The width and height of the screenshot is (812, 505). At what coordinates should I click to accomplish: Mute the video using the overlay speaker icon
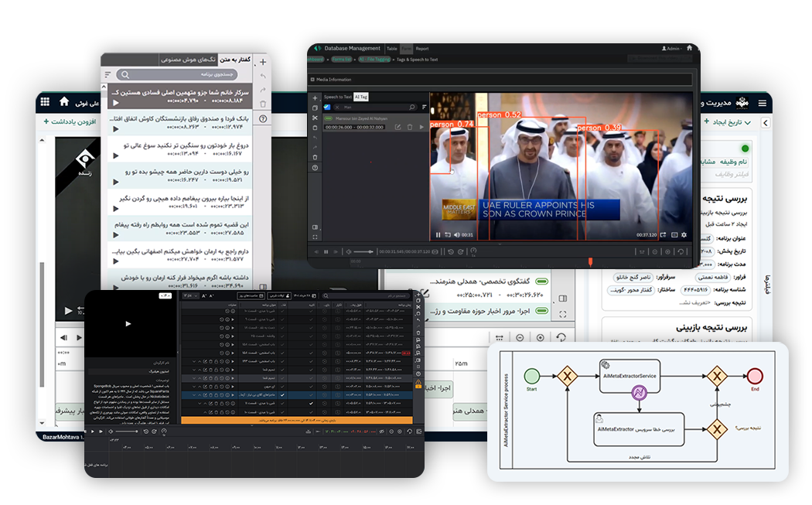(x=457, y=234)
